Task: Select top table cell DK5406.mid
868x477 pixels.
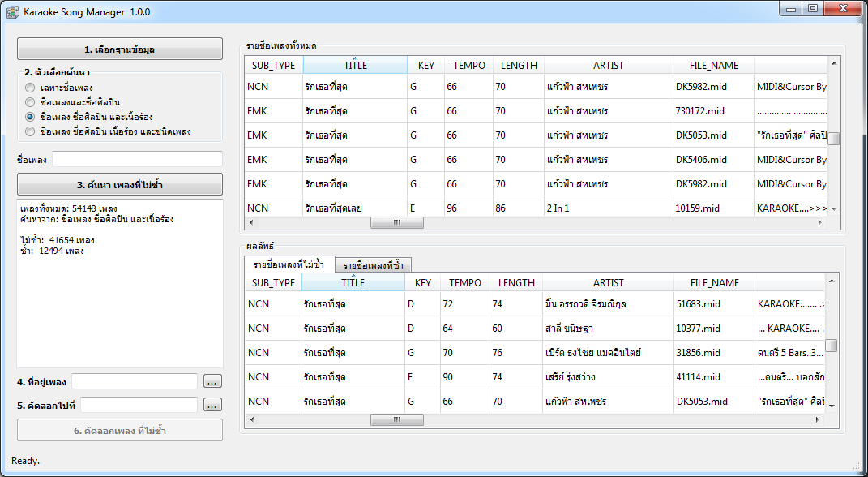Action: pos(713,160)
